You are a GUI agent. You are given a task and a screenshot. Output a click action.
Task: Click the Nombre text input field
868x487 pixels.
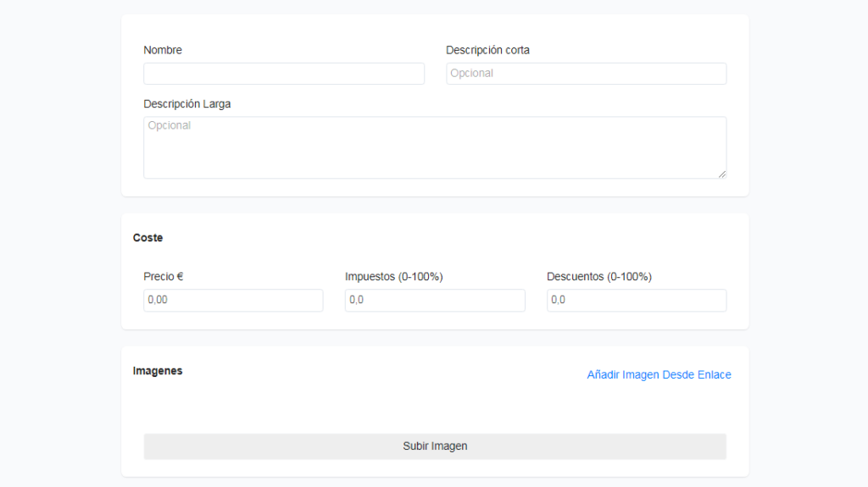283,74
